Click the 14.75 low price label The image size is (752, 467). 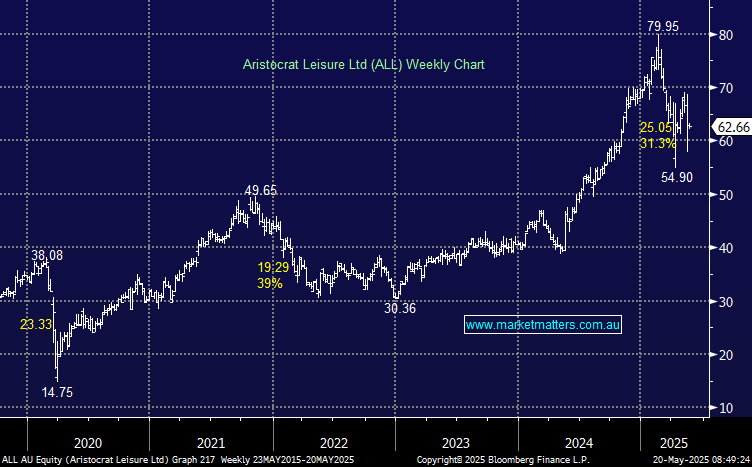pyautogui.click(x=57, y=392)
